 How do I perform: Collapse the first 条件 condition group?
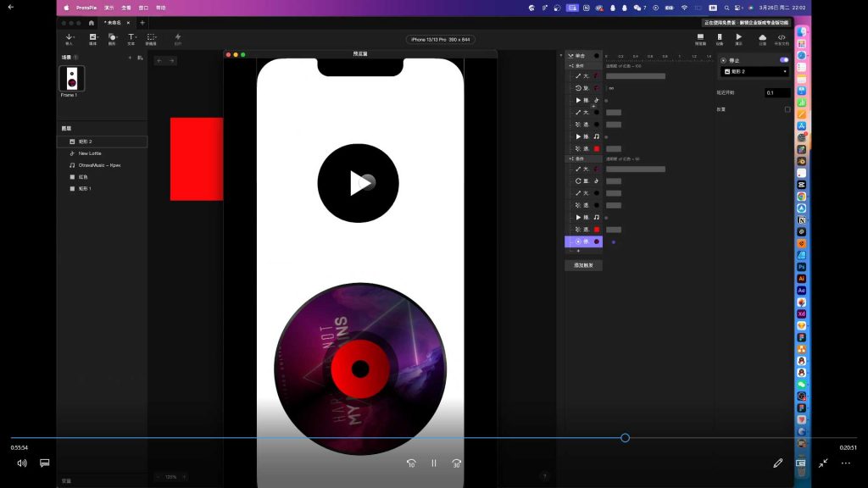point(570,65)
